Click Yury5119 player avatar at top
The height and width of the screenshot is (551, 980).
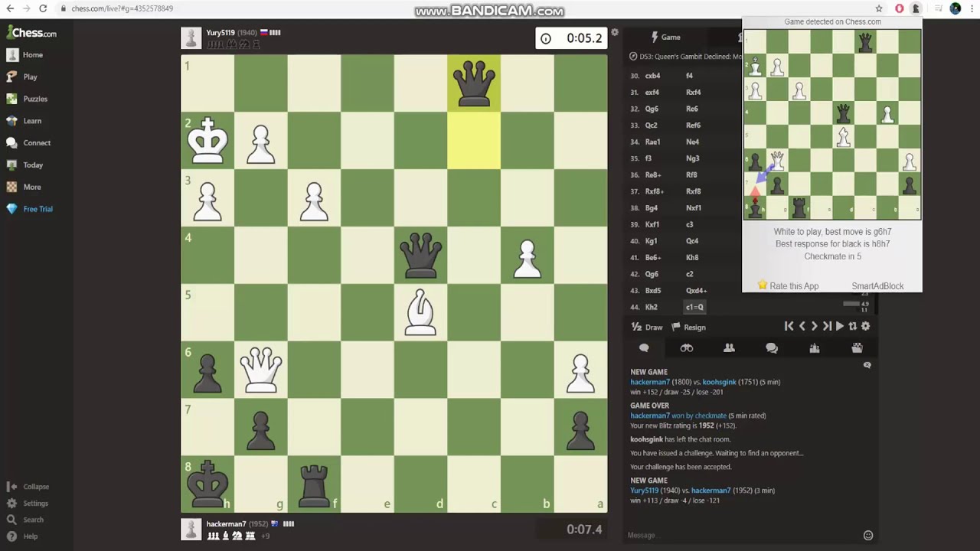[x=191, y=37]
